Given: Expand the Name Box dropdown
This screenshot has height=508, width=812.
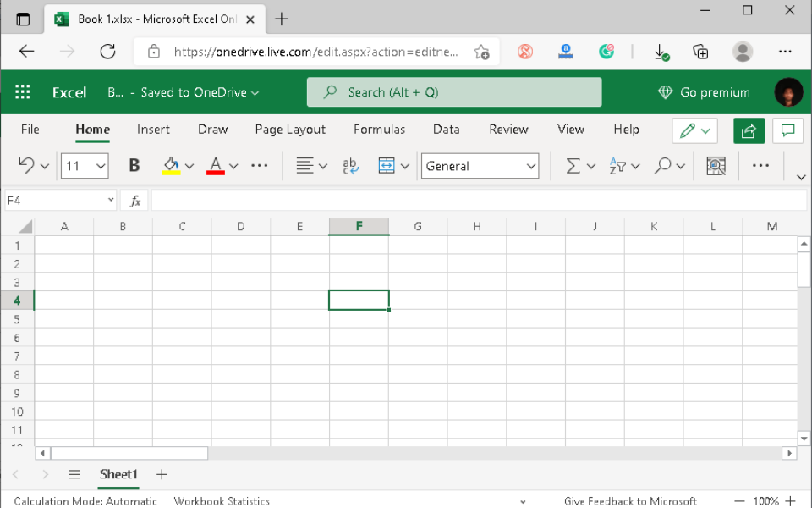Looking at the screenshot, I should coord(110,200).
